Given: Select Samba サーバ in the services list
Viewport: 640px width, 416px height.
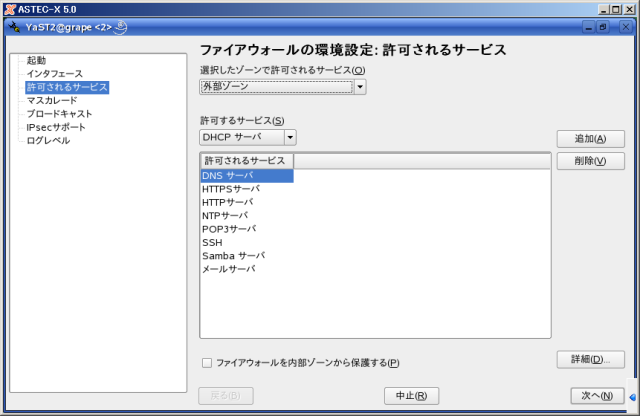Looking at the screenshot, I should click(233, 256).
